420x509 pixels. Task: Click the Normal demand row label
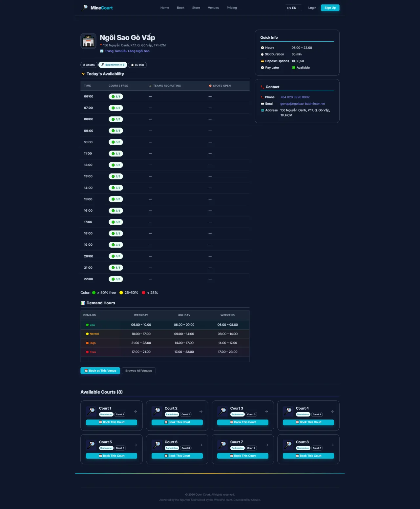[93, 334]
